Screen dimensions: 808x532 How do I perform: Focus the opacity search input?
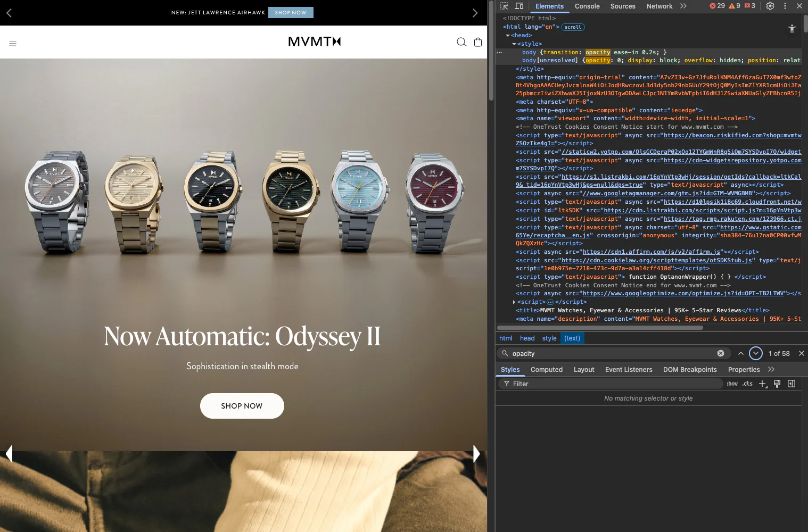[612, 353]
